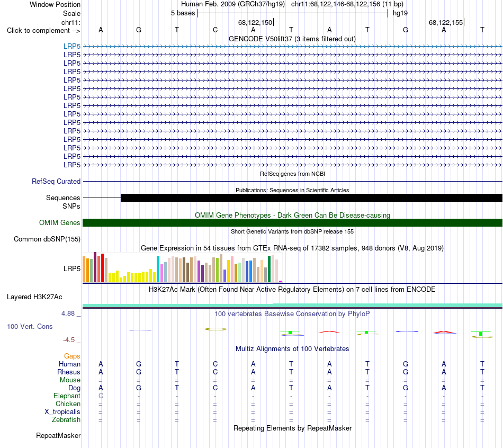Click the RefSeq Curated track label
503x448 pixels.
56,181
